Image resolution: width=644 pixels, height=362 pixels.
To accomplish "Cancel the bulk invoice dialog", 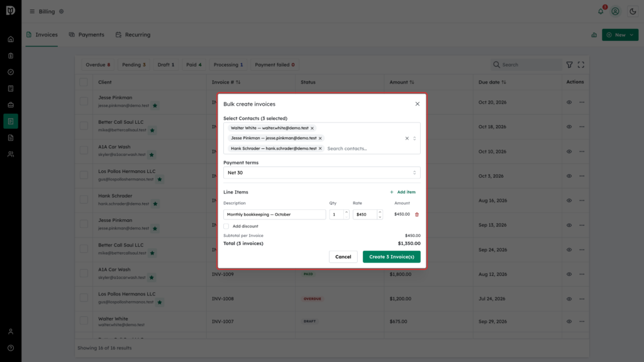I will click(343, 257).
